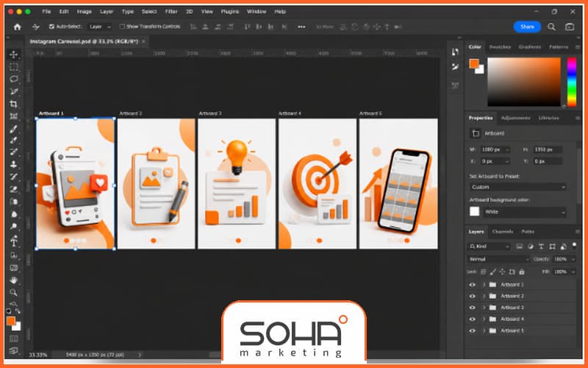588x368 pixels.
Task: Toggle the layer filtering on/off switch
Action: tap(574, 245)
